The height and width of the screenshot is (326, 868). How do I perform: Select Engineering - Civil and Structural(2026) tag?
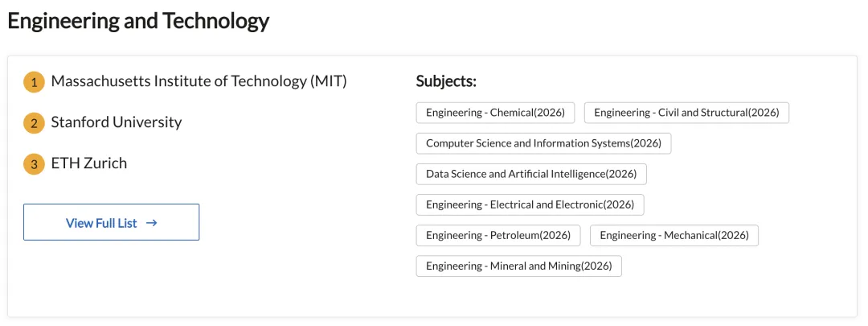(x=686, y=113)
